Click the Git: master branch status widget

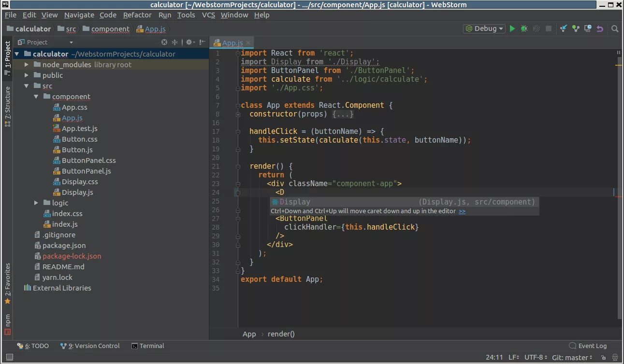(x=572, y=357)
